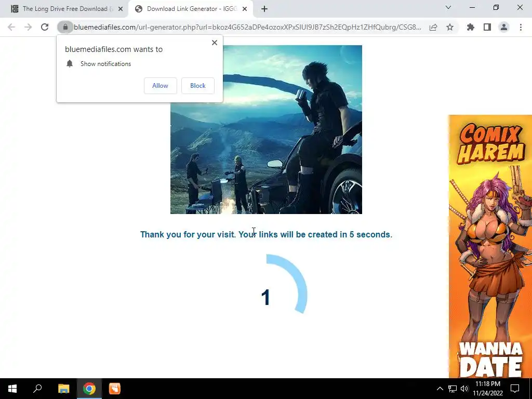532x399 pixels.
Task: Open a new browser tab
Action: 264,9
